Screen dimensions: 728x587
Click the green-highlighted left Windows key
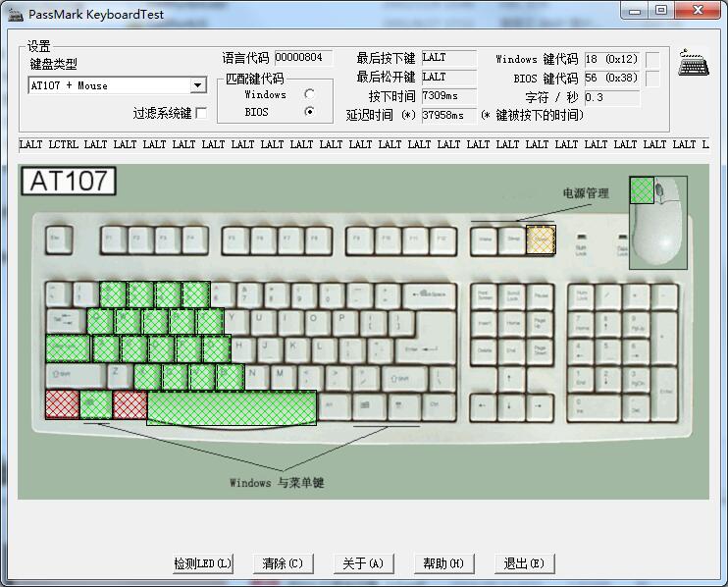96,404
